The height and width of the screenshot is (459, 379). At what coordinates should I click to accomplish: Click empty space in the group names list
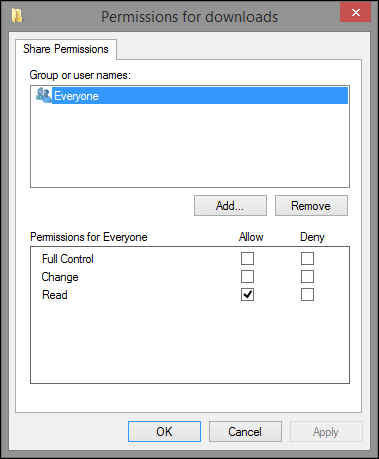pos(190,145)
